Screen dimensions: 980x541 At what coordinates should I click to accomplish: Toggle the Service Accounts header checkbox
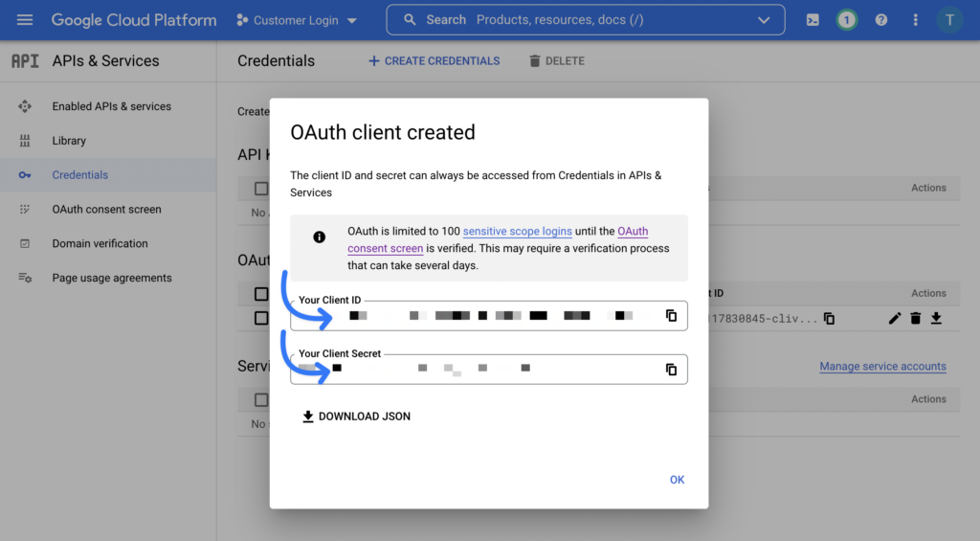click(x=261, y=399)
